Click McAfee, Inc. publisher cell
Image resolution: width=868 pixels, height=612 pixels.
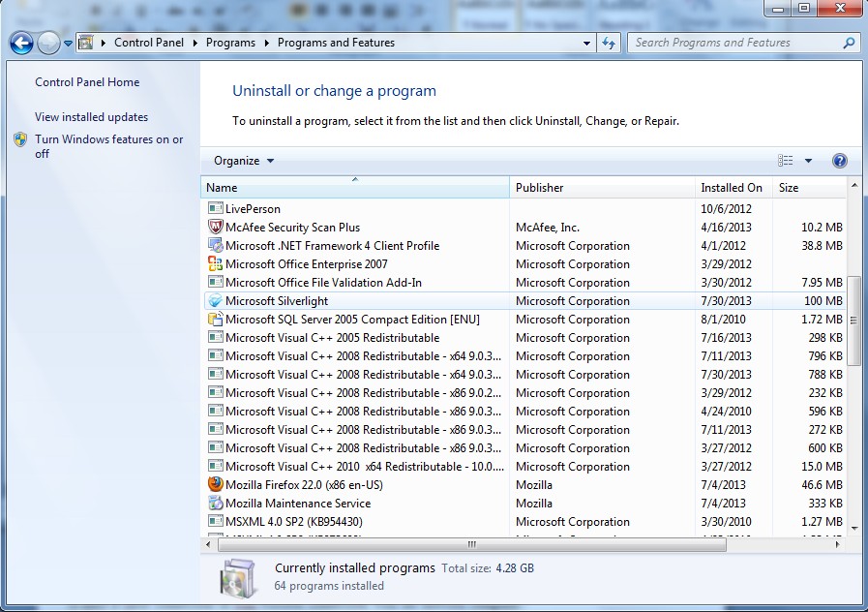coord(548,227)
